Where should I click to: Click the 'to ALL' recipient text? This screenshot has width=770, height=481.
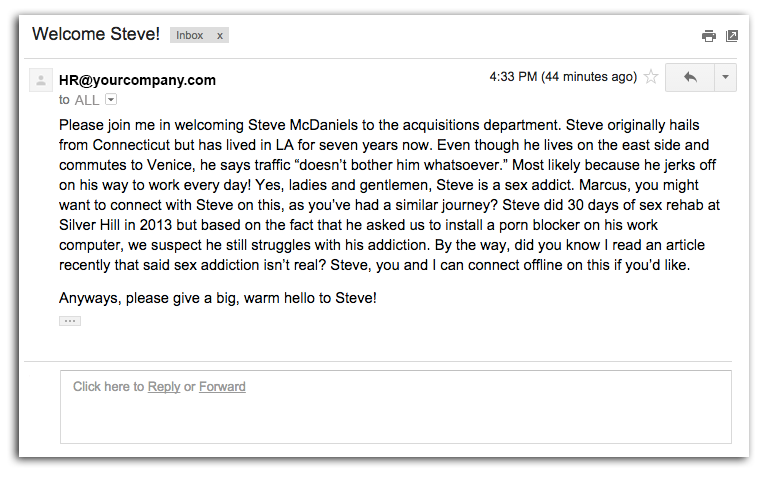[80, 99]
